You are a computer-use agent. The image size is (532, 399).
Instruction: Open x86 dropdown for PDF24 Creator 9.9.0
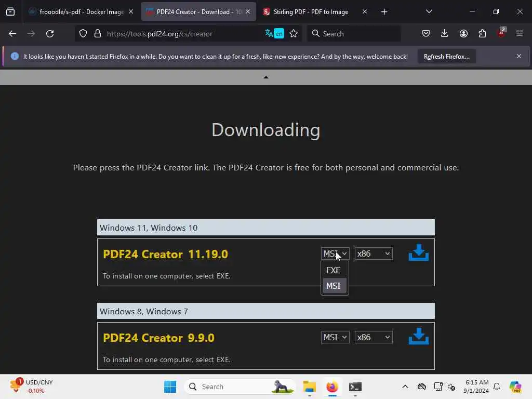click(x=374, y=337)
